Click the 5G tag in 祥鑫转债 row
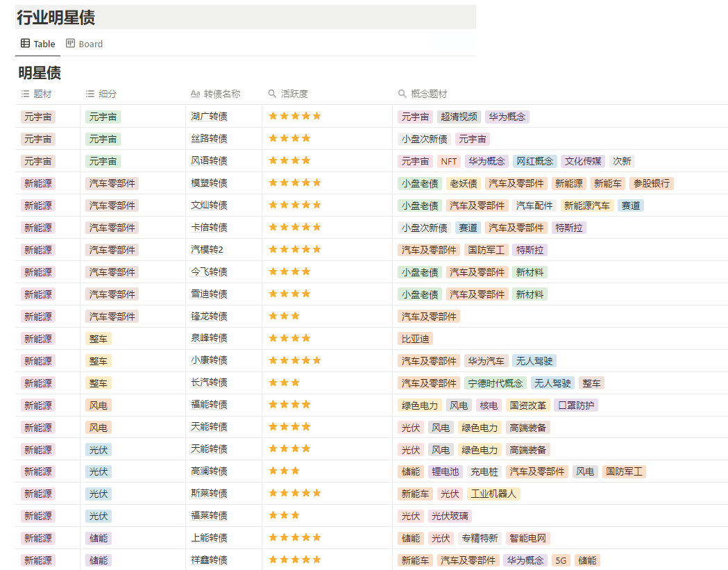The width and height of the screenshot is (728, 570). click(561, 561)
